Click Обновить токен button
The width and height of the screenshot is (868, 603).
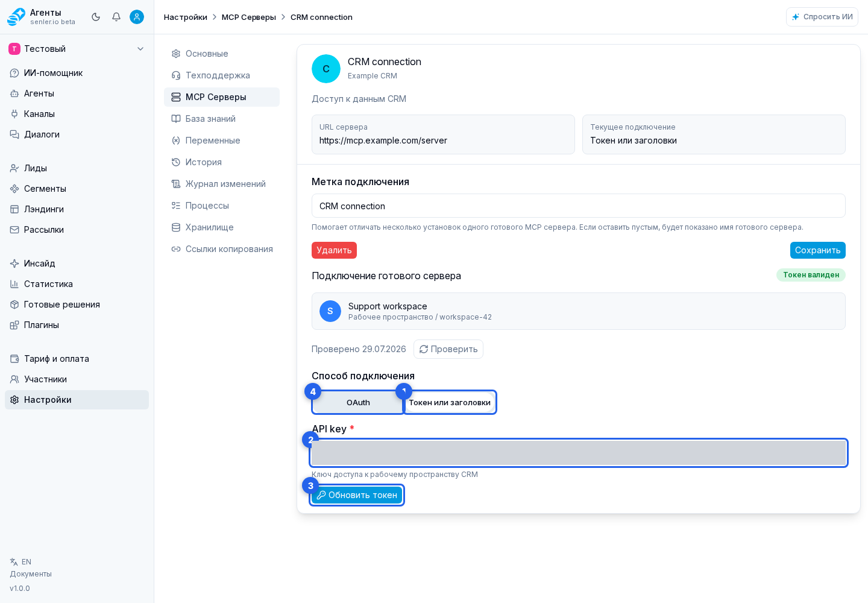coord(357,495)
